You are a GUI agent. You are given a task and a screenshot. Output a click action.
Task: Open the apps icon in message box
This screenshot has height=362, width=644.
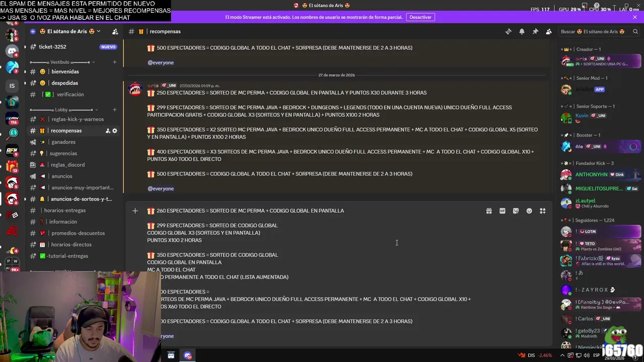(x=542, y=211)
